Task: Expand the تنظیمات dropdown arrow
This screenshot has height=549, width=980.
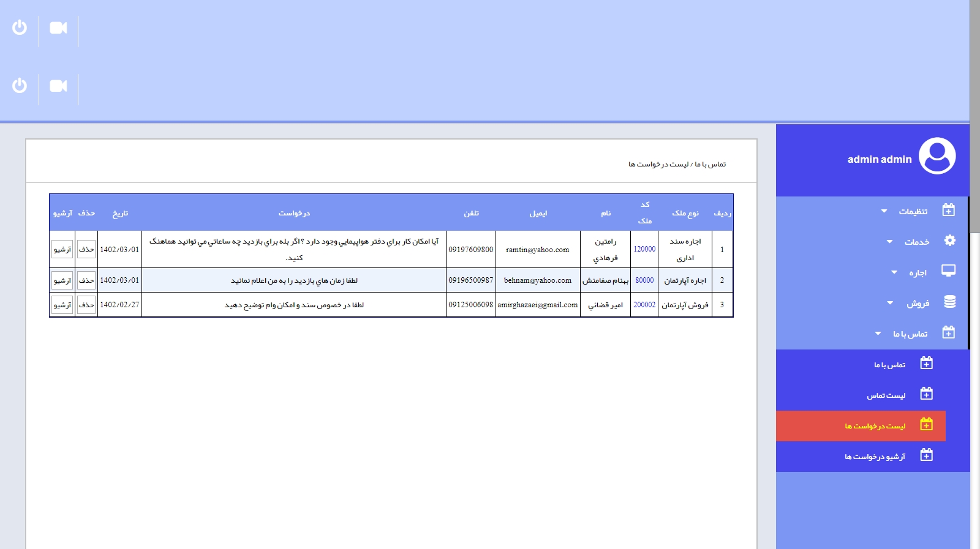Action: click(884, 211)
